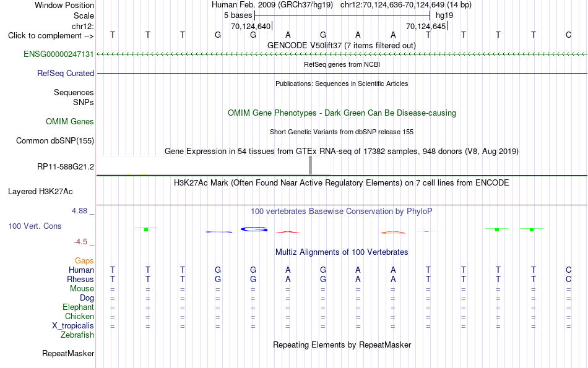Select the Zebrafish alignment row label
Viewport: 588px width, 368px height.
77,335
